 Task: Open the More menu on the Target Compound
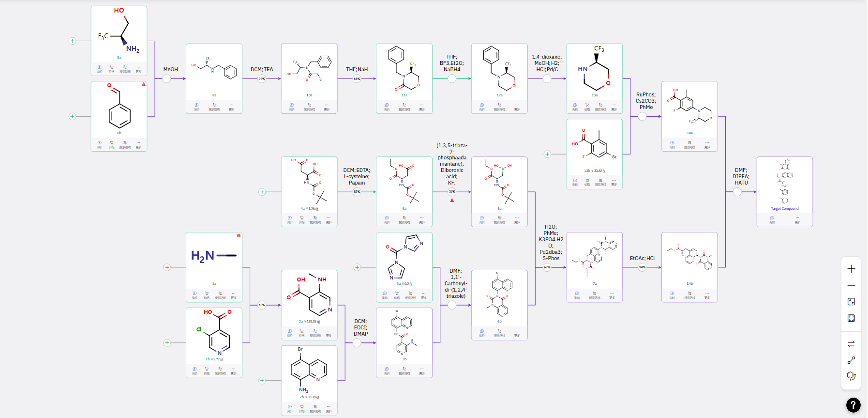coord(797,219)
